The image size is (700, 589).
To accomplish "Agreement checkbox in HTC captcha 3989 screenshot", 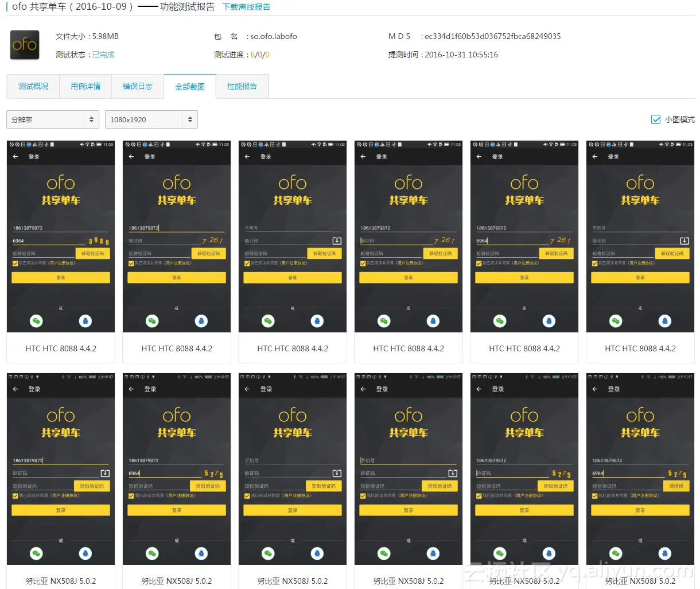I will tap(15, 263).
